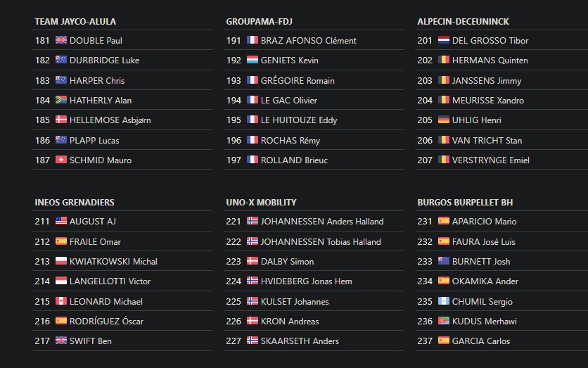588x368 pixels.
Task: Click the German flag beside UHLIG Henri
Action: tap(444, 120)
